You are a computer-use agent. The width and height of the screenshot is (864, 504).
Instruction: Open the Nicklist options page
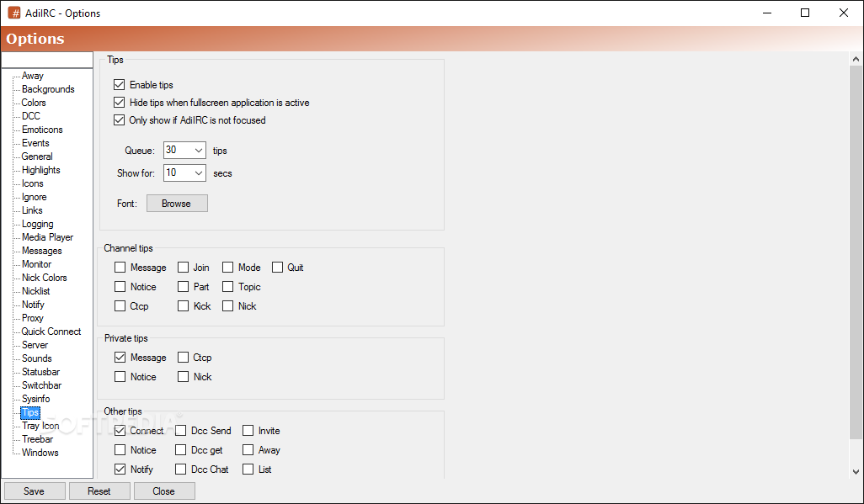(x=36, y=291)
